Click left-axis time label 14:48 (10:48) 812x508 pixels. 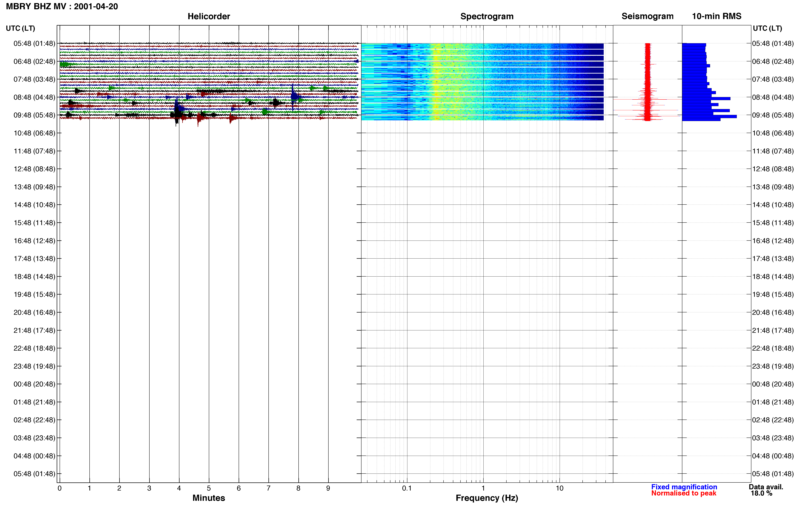[34, 205]
